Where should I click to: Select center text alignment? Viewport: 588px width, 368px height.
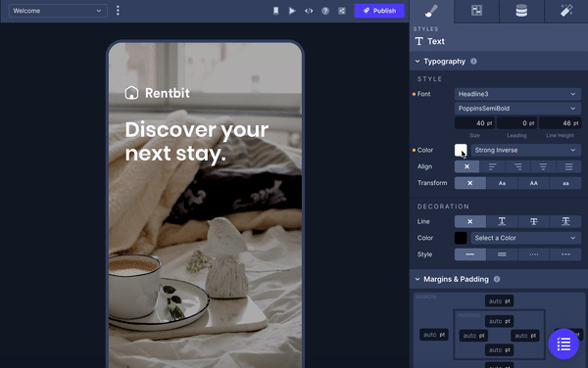coord(543,166)
